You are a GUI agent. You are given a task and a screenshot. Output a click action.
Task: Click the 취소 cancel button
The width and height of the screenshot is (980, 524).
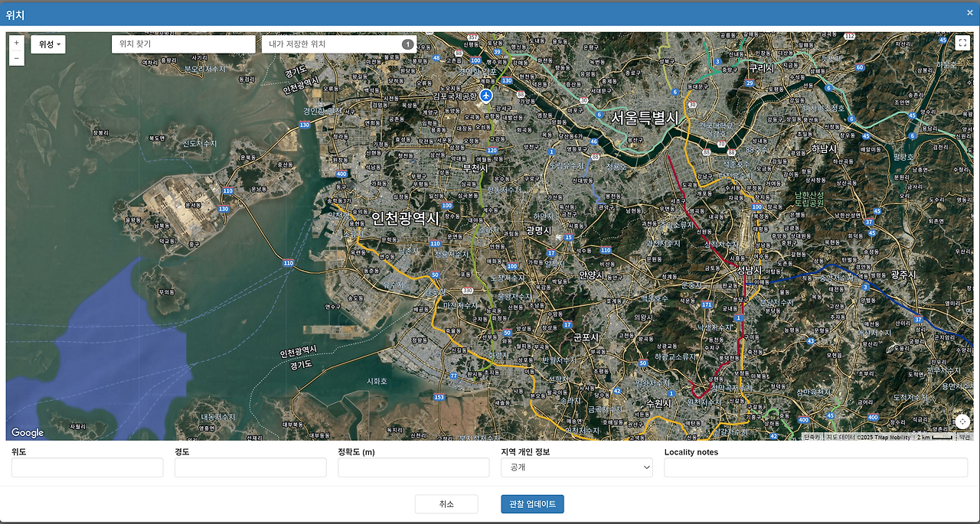[x=446, y=504]
